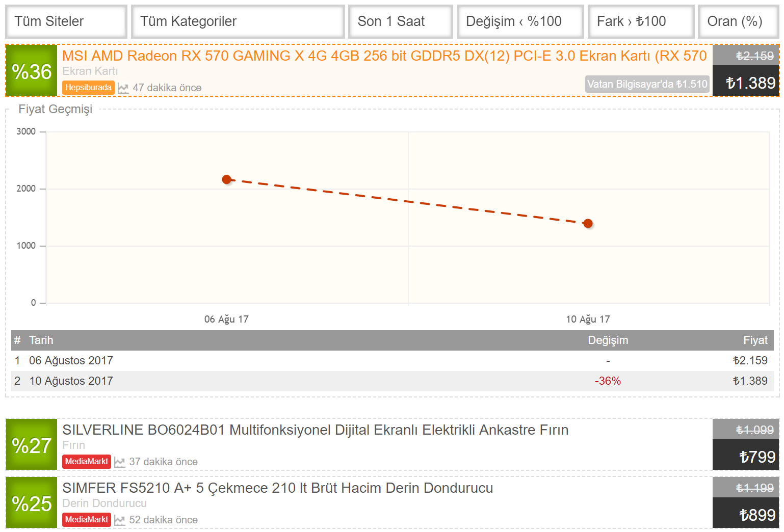Open the Son 1 Saat time filter
784x532 pixels.
[401, 21]
